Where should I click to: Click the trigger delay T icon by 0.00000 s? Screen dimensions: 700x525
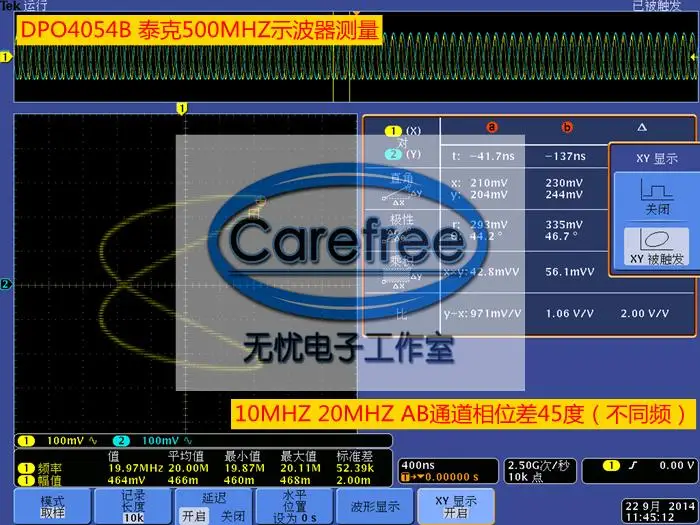coord(405,477)
